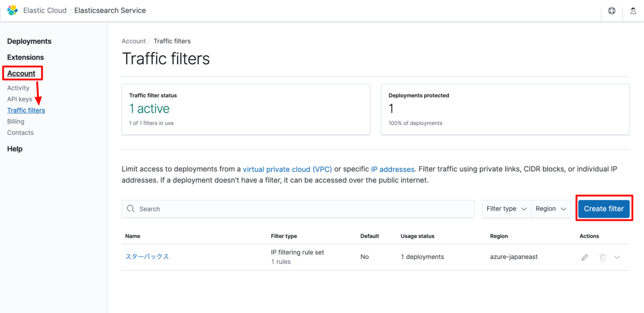The image size is (644, 313).
Task: Open the Filter type dropdown
Action: click(x=507, y=208)
